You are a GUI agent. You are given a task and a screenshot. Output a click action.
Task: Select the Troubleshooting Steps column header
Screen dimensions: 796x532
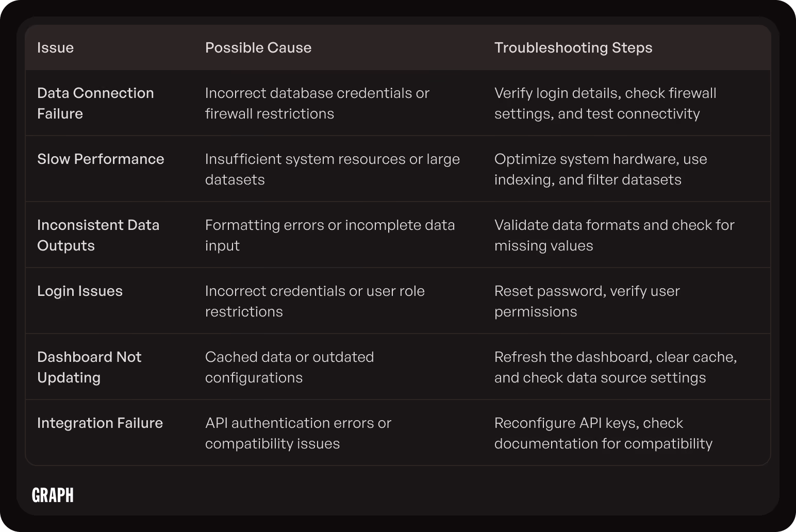coord(573,48)
